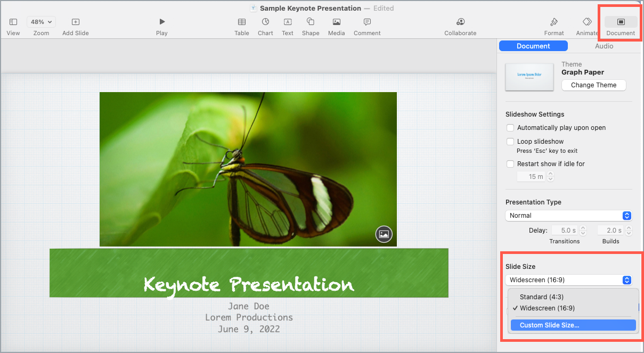Choose Custom Slide Size... option

coord(573,325)
